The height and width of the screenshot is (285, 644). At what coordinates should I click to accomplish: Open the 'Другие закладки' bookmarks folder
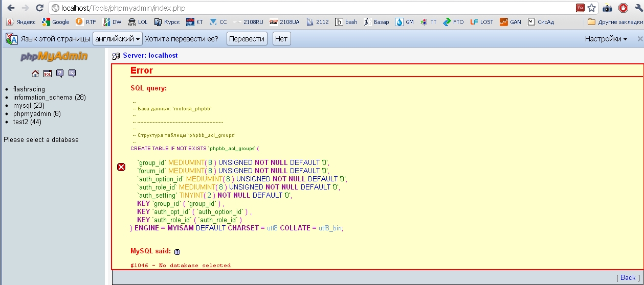pos(613,22)
